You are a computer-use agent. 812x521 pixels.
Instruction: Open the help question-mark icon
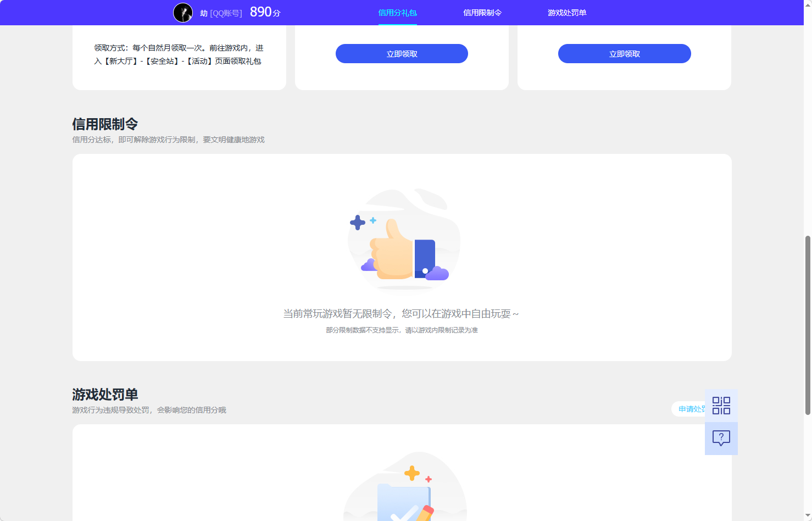721,438
